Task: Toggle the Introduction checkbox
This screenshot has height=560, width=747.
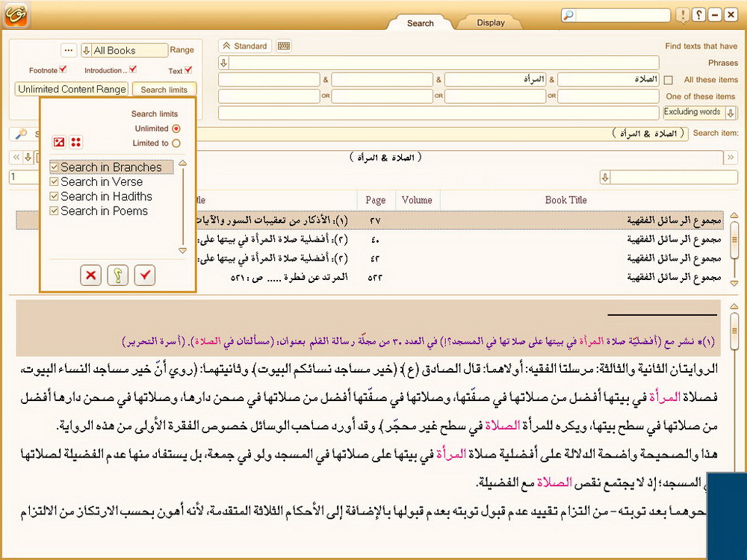Action: [x=133, y=69]
